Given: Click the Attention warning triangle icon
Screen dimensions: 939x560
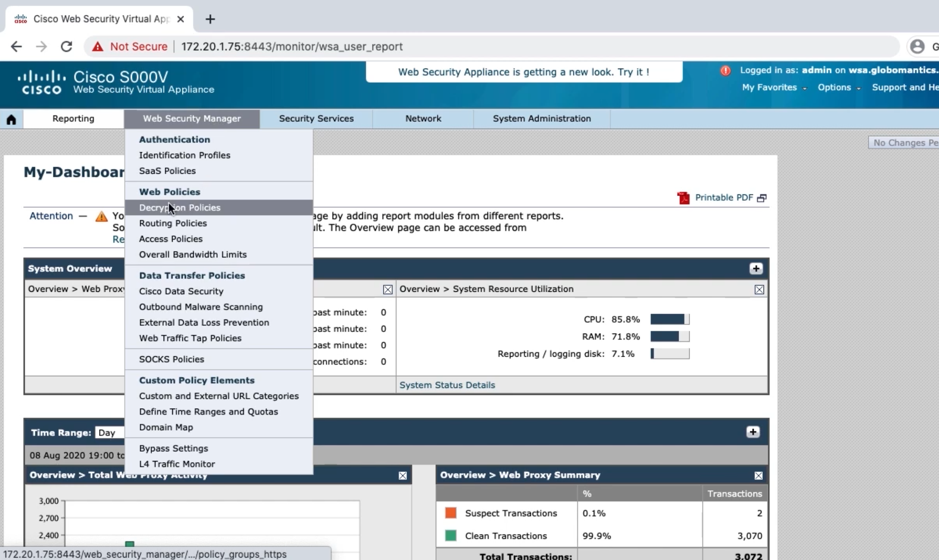Looking at the screenshot, I should pos(102,216).
